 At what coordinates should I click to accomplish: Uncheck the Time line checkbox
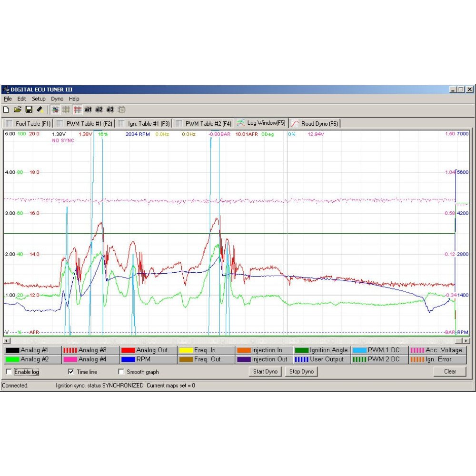point(71,372)
